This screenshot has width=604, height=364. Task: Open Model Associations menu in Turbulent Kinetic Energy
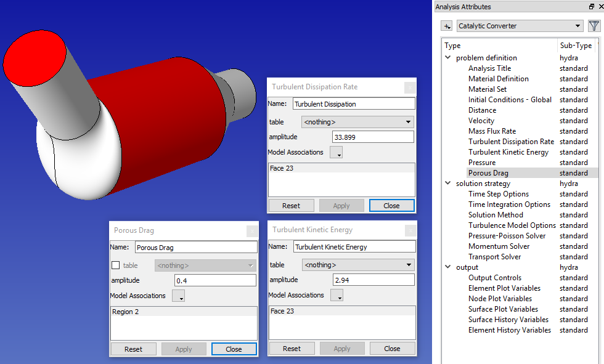tap(337, 296)
